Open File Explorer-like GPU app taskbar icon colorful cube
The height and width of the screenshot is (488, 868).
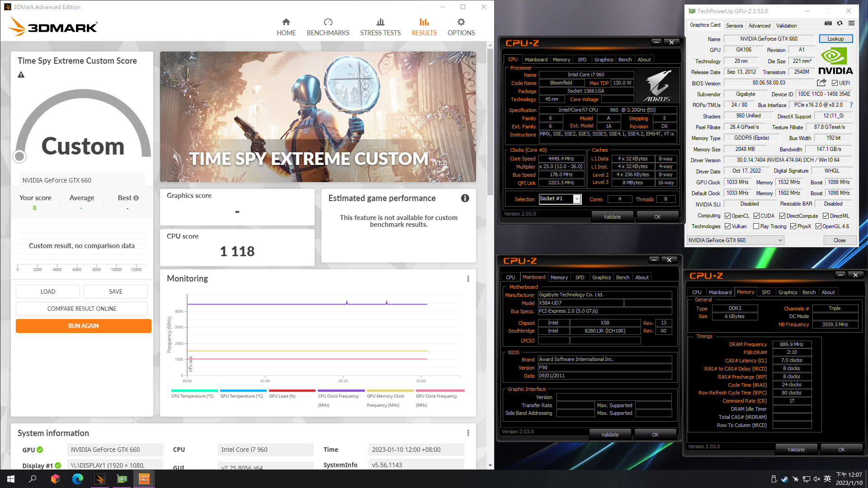[55, 479]
